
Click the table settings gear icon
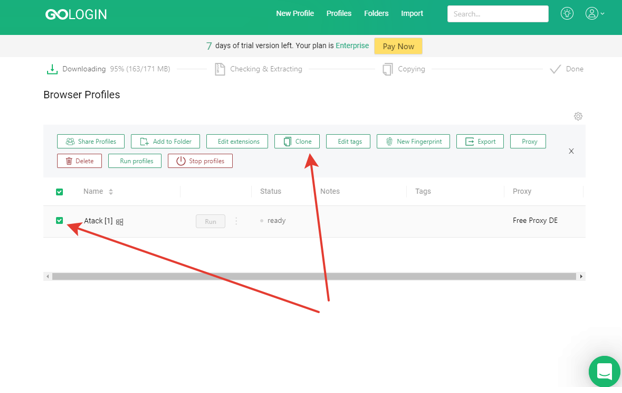[578, 116]
